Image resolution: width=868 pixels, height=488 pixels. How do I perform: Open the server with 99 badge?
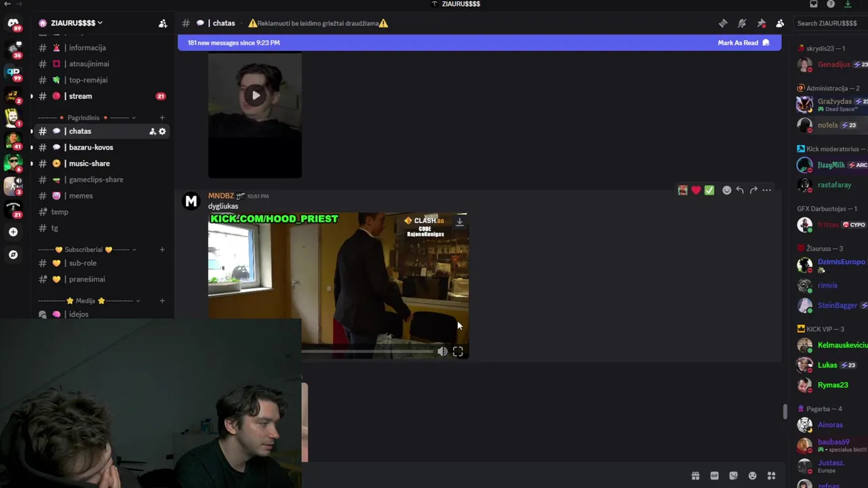13,72
